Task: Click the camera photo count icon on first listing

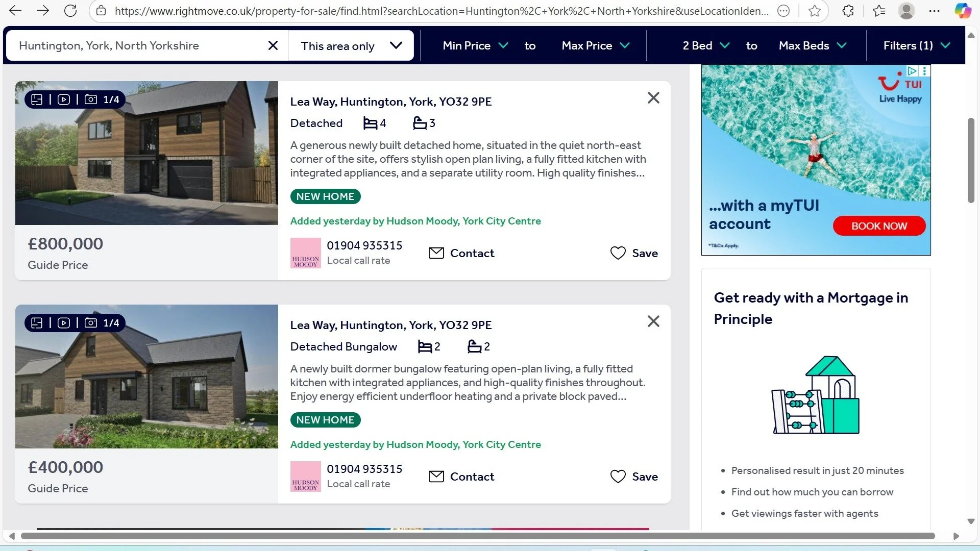Action: click(91, 99)
